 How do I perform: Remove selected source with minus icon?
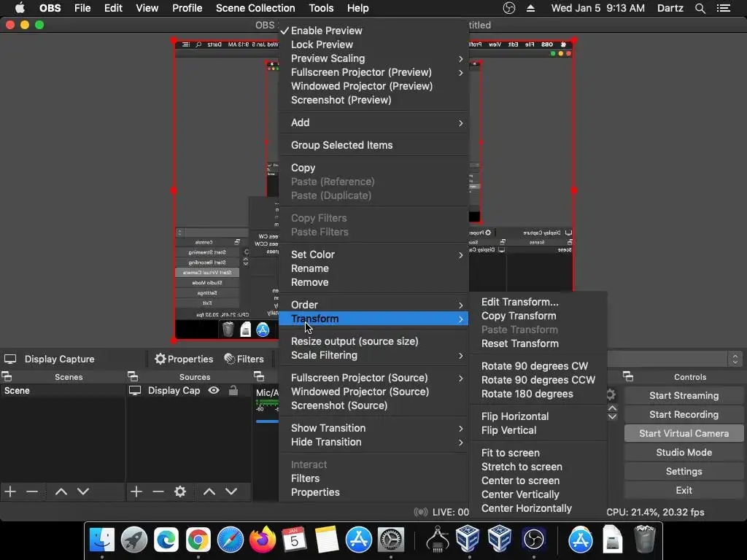pos(158,491)
